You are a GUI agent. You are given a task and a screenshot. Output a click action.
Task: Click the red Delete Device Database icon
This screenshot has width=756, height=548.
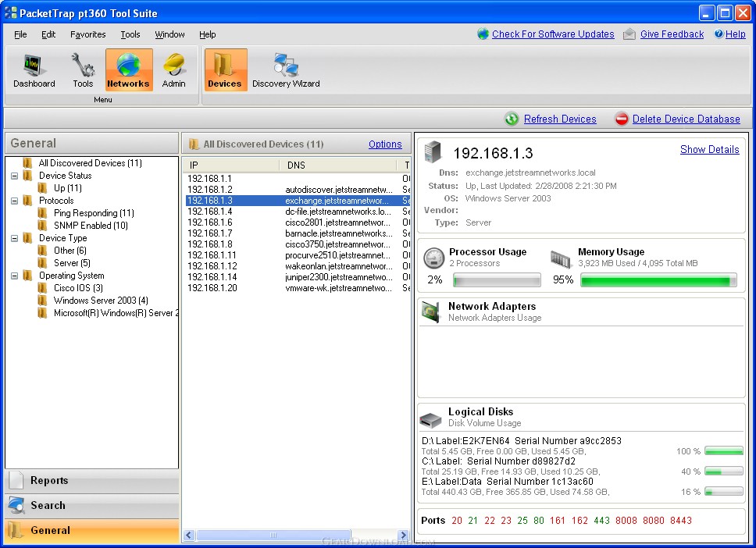[622, 119]
